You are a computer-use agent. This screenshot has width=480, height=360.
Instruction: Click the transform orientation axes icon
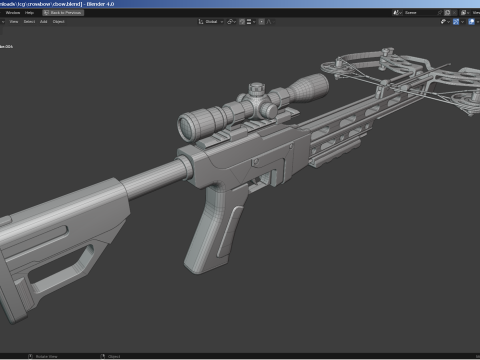click(x=201, y=22)
